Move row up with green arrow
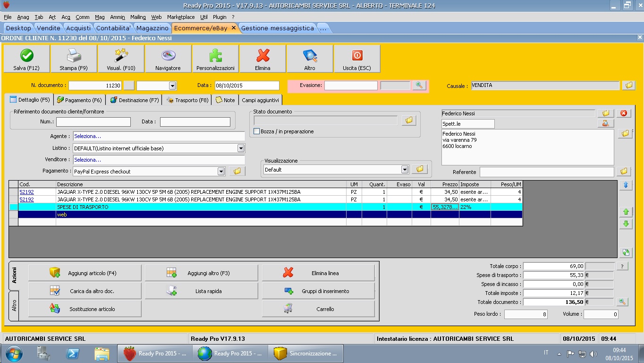Viewport: 644px width, 363px height. 626,212
